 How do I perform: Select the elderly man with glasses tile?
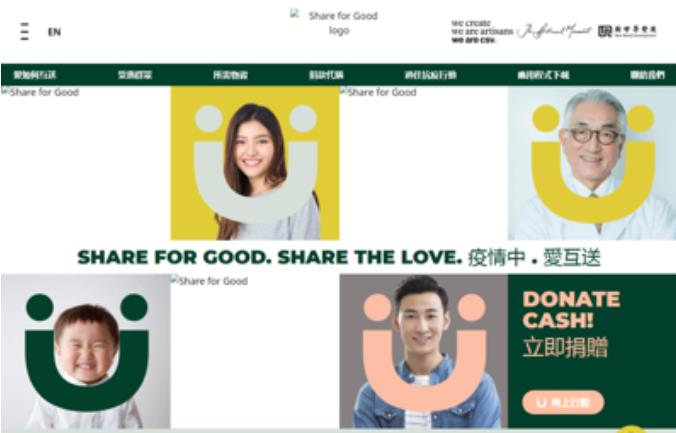tap(592, 163)
